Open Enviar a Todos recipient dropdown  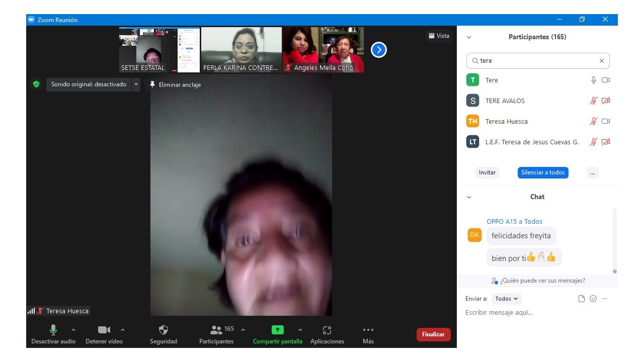pyautogui.click(x=507, y=299)
